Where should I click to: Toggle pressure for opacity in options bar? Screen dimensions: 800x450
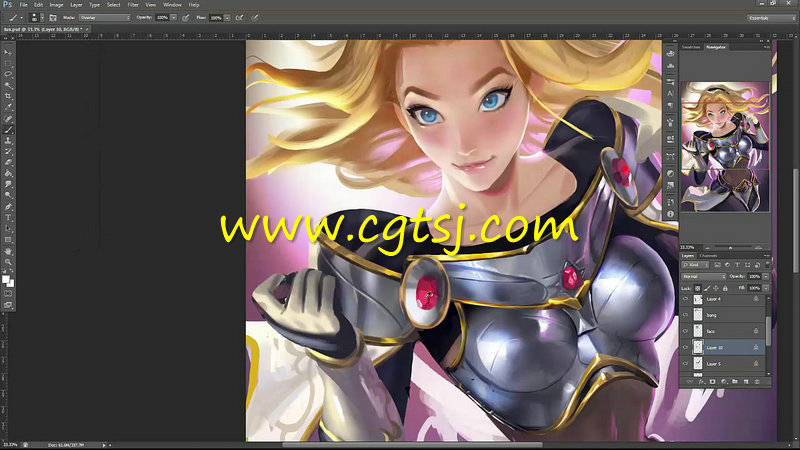click(x=186, y=17)
